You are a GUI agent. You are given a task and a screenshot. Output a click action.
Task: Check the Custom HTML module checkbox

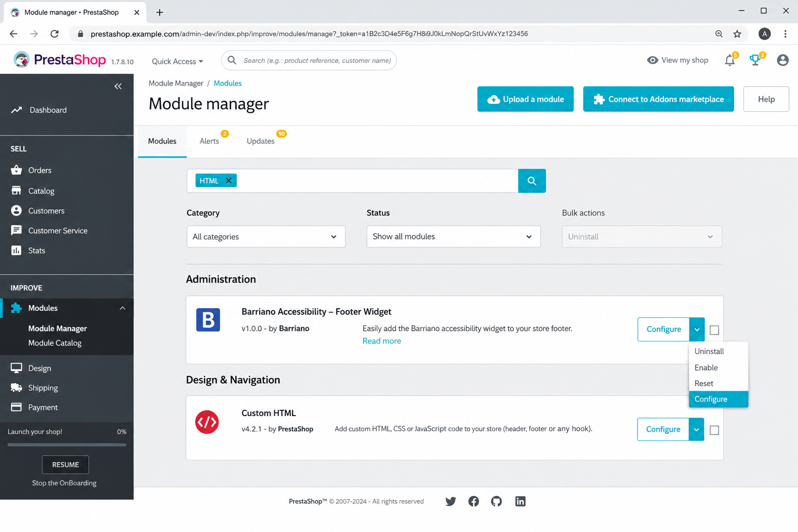point(714,430)
